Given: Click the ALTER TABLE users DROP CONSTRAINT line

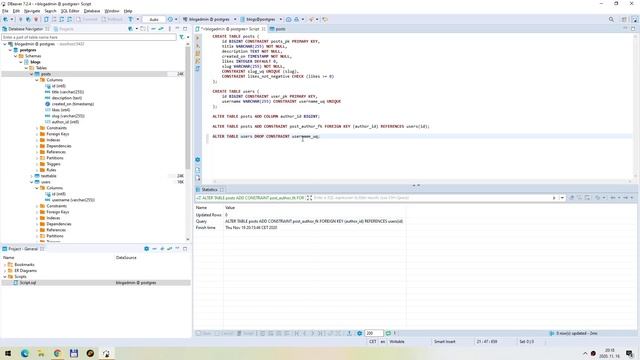Looking at the screenshot, I should pos(266,136).
